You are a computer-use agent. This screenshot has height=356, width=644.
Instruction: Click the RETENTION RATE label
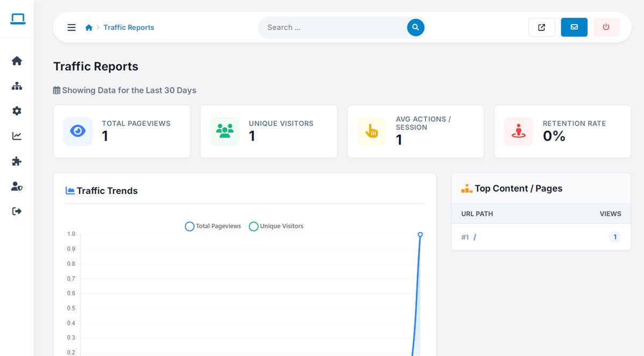(x=574, y=123)
